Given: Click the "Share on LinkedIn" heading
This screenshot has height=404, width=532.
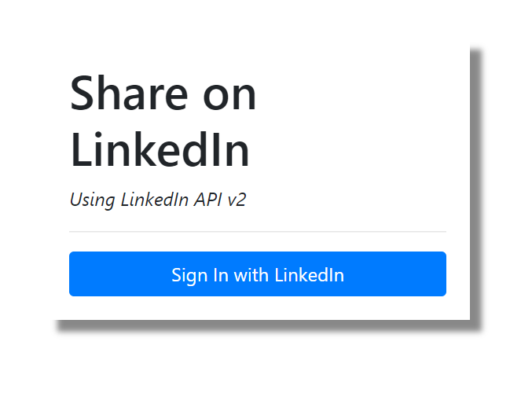Looking at the screenshot, I should click(x=163, y=122).
